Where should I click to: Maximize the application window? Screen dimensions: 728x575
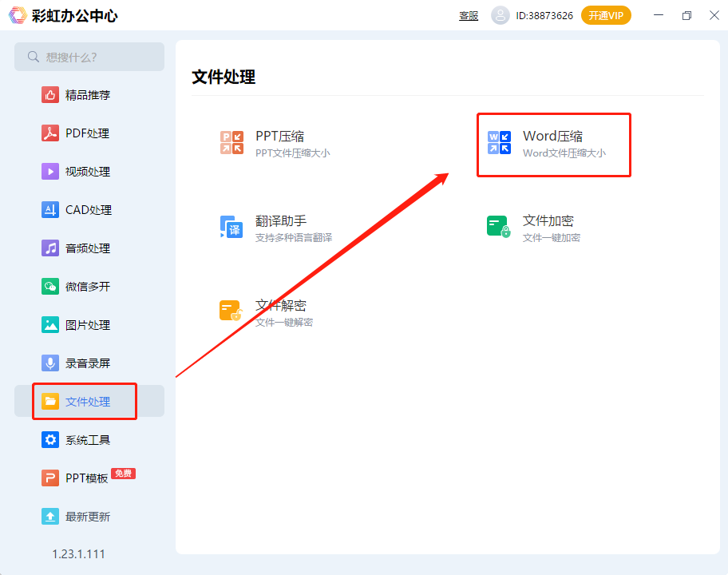pos(686,15)
